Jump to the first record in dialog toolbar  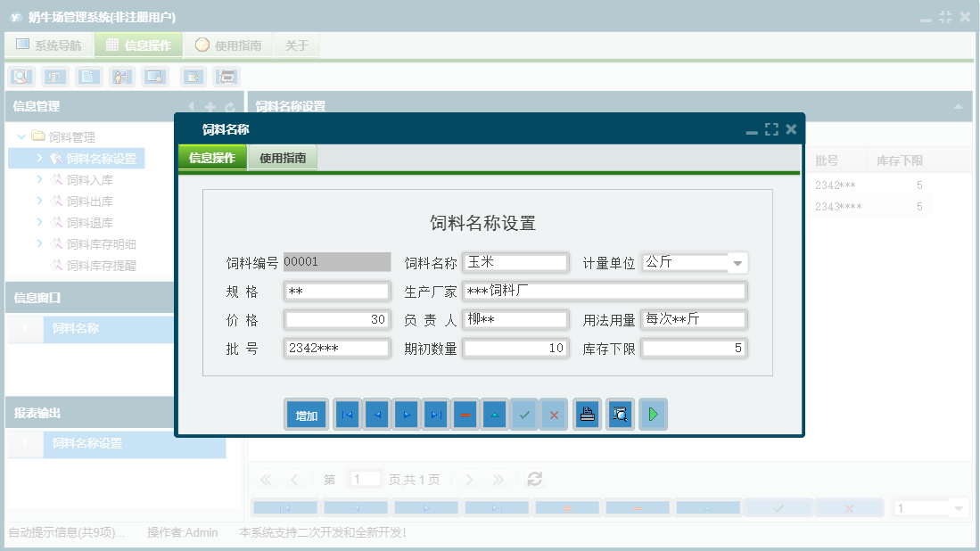pyautogui.click(x=347, y=415)
